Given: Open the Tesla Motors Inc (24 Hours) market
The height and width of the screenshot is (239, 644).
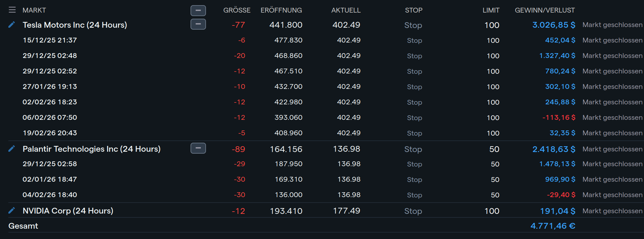Looking at the screenshot, I should pos(75,25).
